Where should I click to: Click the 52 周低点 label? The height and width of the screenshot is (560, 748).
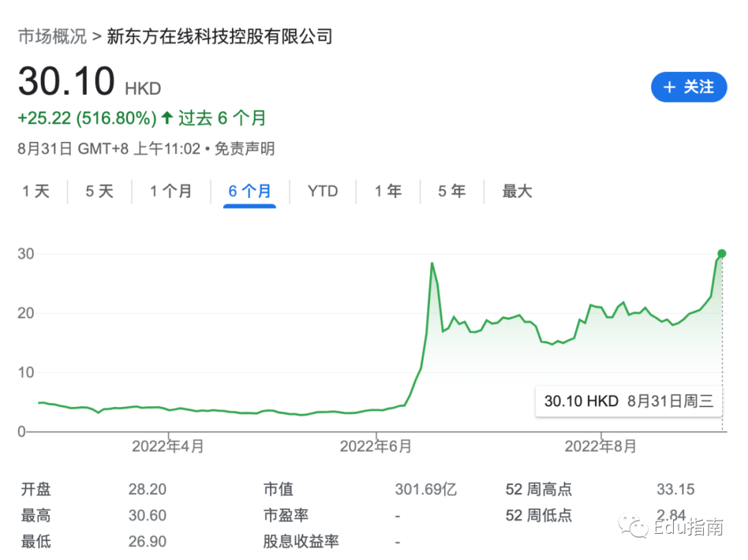point(539,516)
